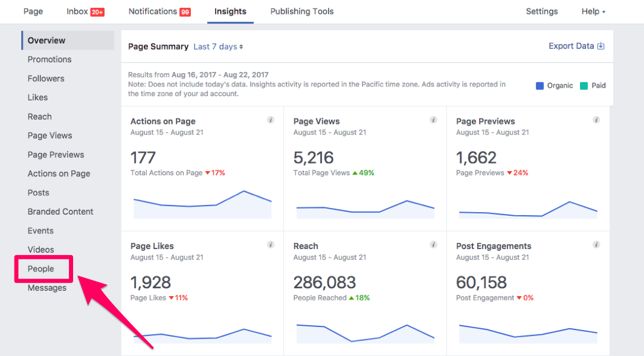
Task: Click the info icon on Page Views card
Action: point(433,120)
